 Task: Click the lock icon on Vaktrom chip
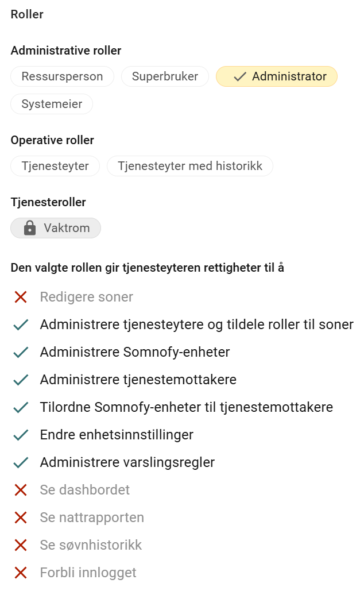(30, 228)
